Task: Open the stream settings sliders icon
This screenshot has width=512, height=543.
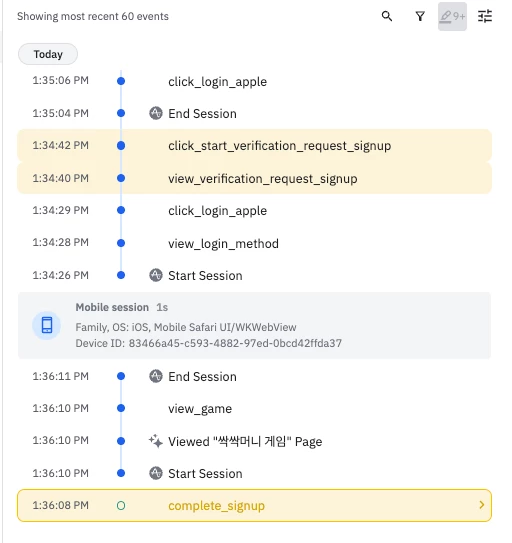Action: (485, 16)
